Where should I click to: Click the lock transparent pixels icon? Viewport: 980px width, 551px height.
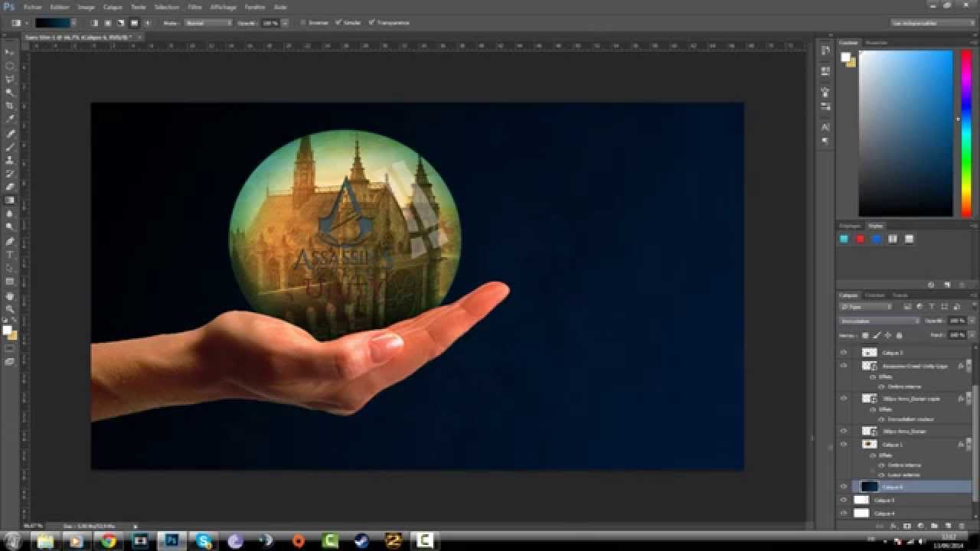click(866, 335)
